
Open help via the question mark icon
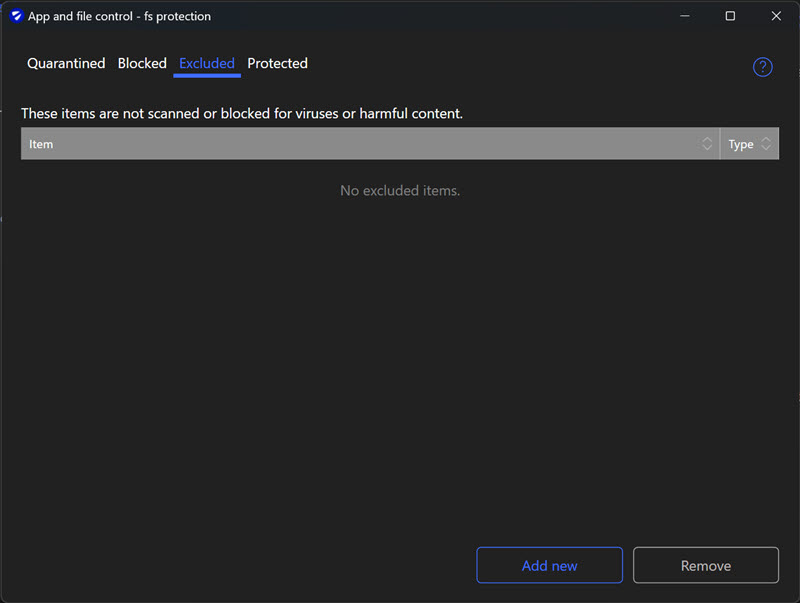coord(763,67)
